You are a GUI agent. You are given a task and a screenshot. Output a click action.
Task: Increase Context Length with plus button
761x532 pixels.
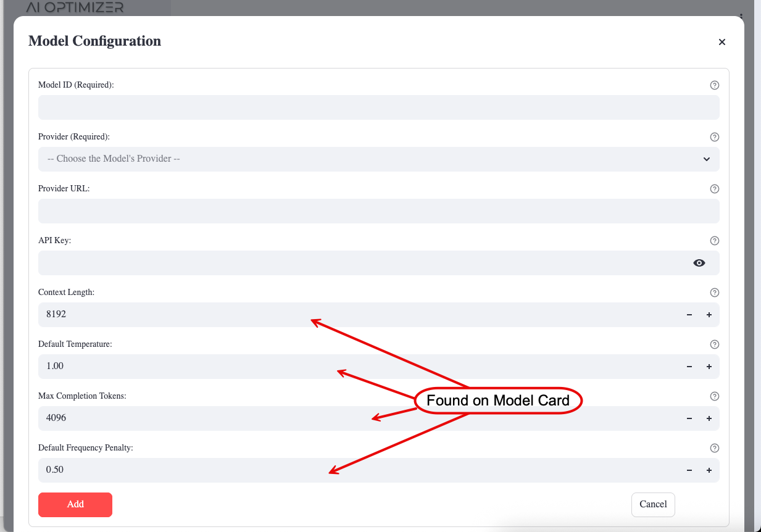(x=709, y=315)
